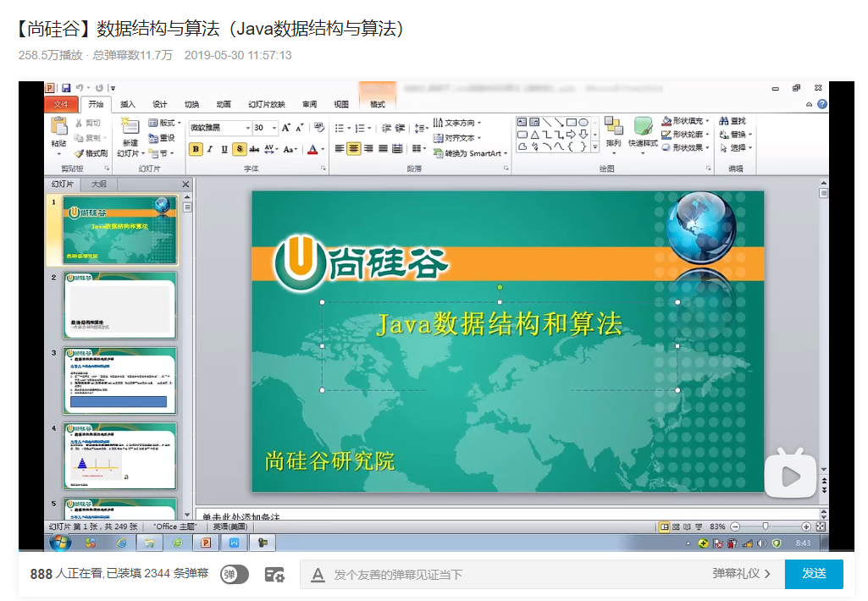Viewport: 868px width, 601px height.
Task: Click the Bilibili play button overlay
Action: 790,475
